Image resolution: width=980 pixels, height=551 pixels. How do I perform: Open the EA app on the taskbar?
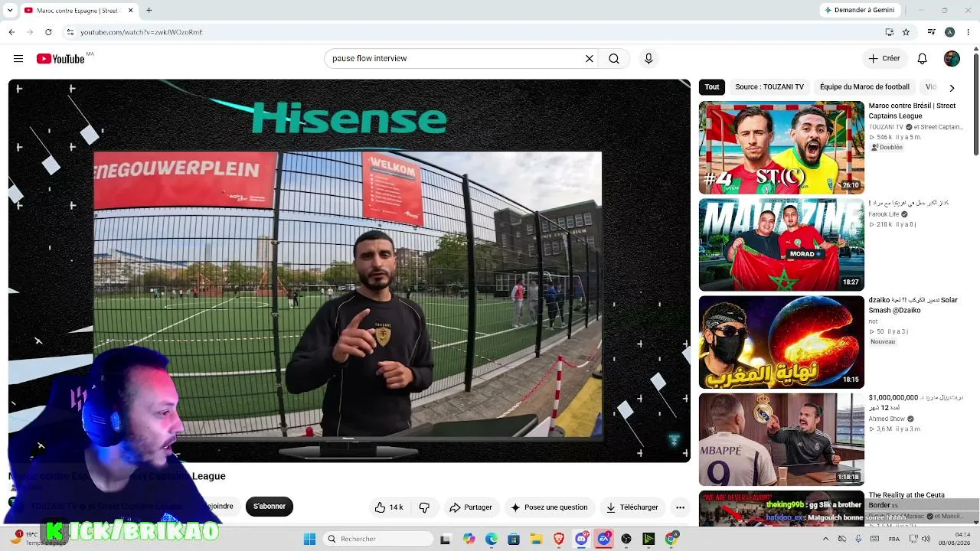604,540
